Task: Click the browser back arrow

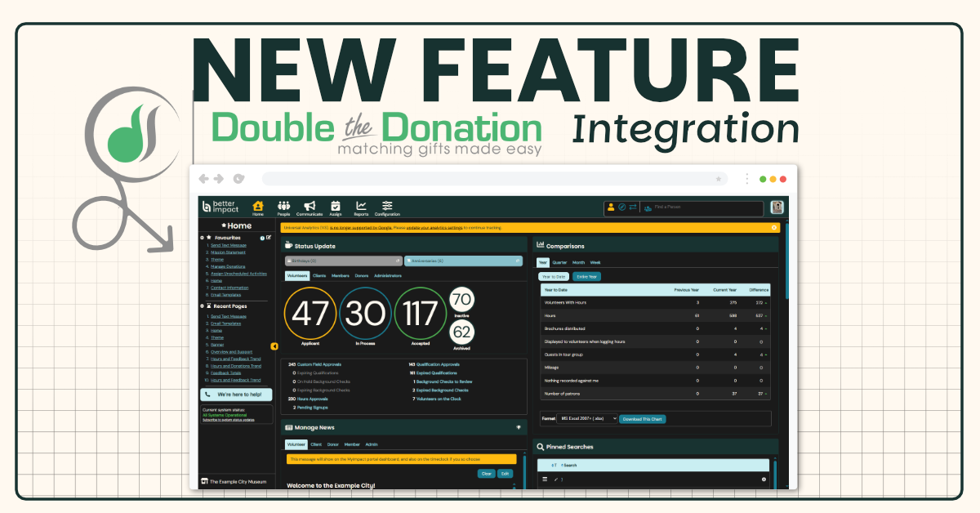Action: point(203,178)
